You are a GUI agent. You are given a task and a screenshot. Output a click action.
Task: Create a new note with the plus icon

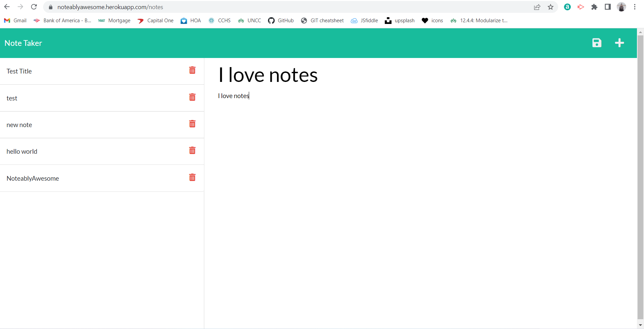619,43
